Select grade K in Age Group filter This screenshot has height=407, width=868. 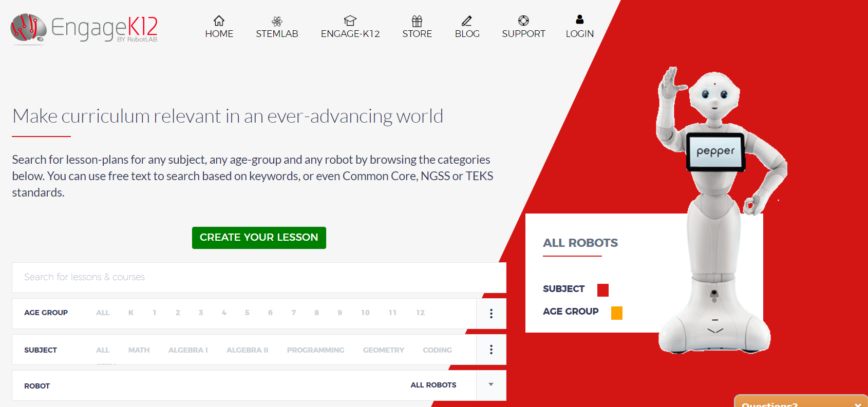131,313
